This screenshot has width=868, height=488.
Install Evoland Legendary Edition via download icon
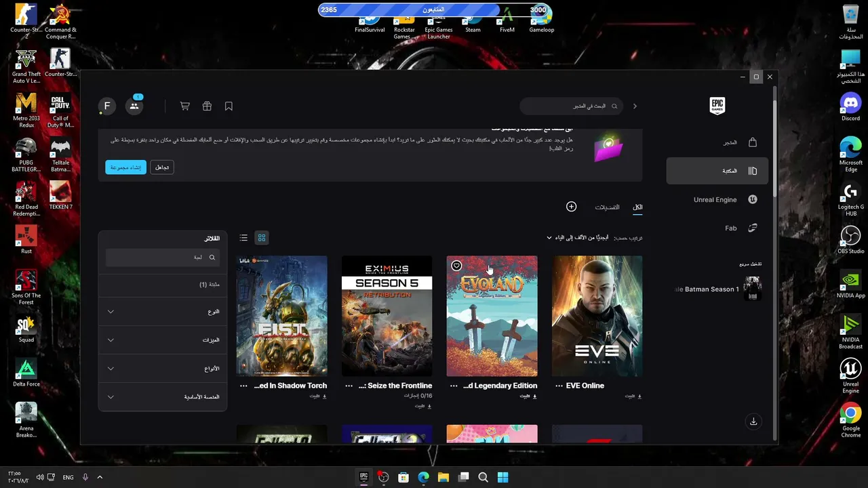[x=528, y=396]
